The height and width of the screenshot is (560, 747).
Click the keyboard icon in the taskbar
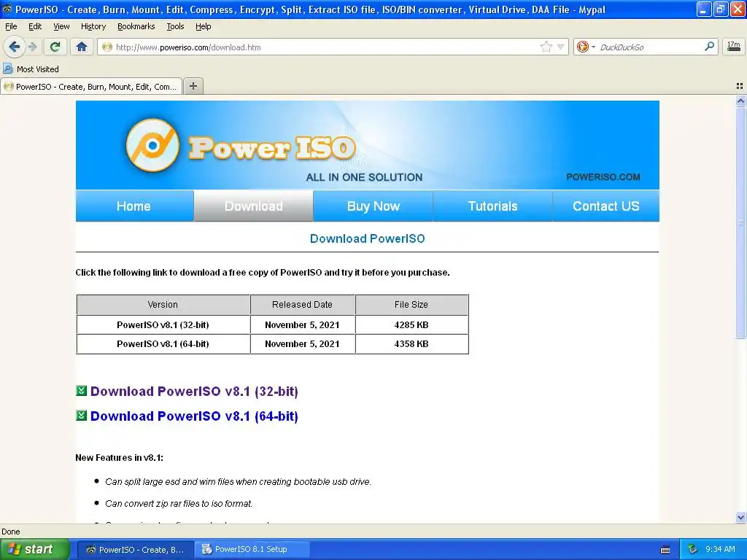[x=665, y=550]
